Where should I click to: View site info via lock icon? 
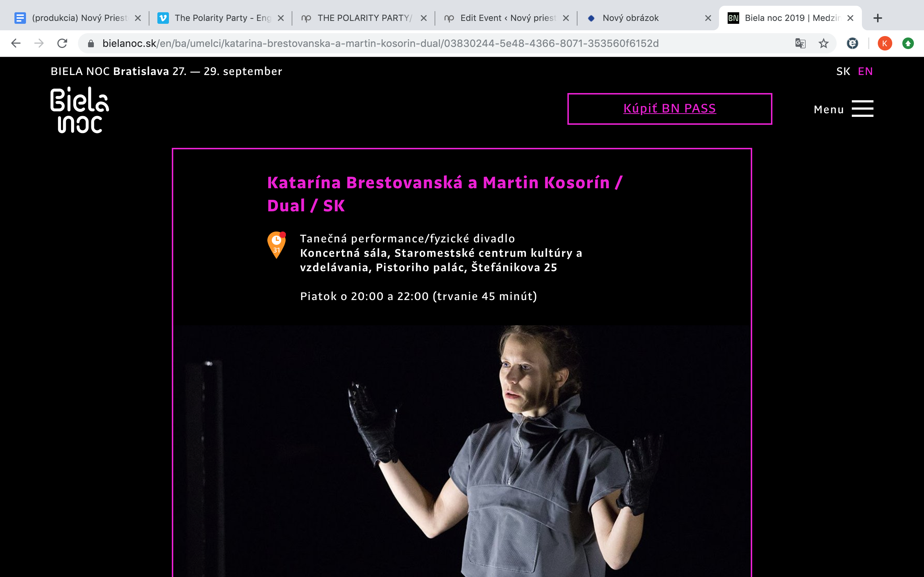point(91,44)
